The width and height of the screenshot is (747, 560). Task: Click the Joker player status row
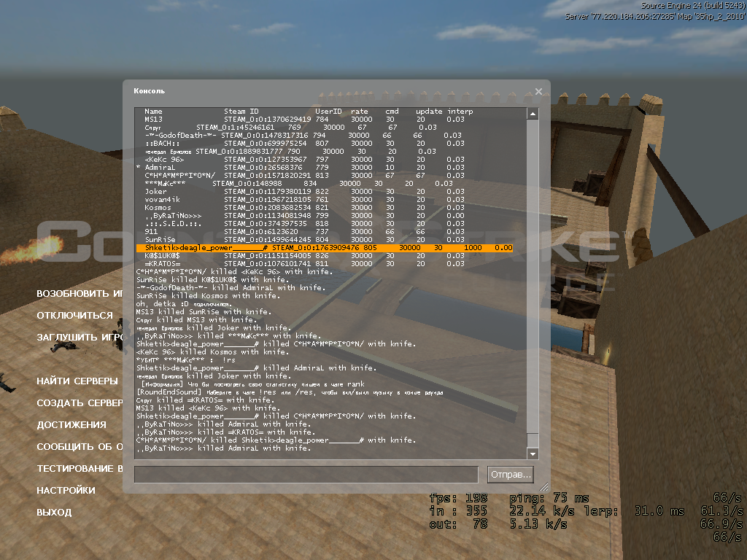coord(304,192)
